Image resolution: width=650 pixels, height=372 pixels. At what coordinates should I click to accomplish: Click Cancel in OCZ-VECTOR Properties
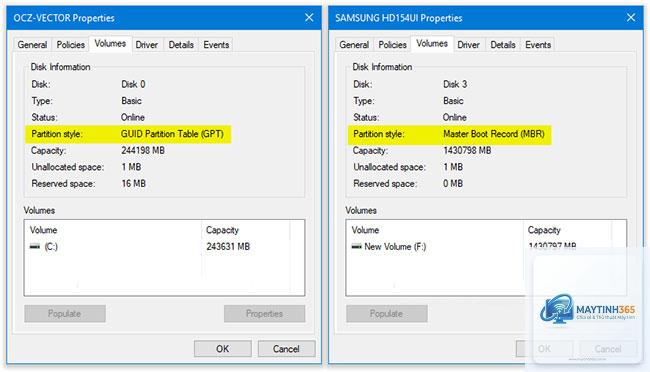pyautogui.click(x=286, y=349)
